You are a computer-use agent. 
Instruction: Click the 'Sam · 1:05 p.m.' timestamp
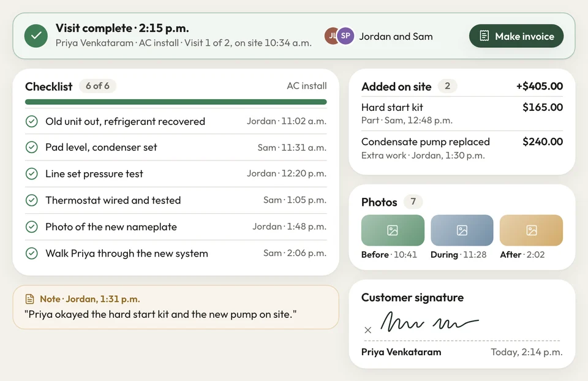click(295, 200)
